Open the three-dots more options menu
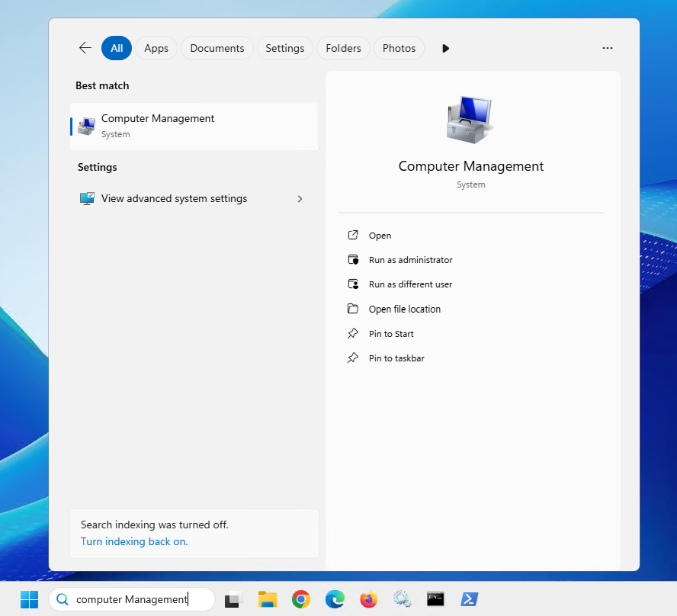Image resolution: width=677 pixels, height=616 pixels. (x=607, y=48)
